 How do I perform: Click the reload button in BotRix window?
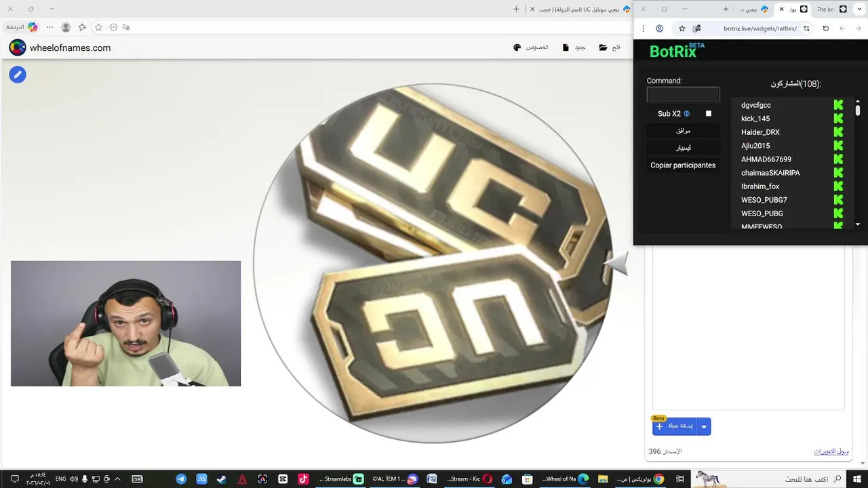point(825,28)
